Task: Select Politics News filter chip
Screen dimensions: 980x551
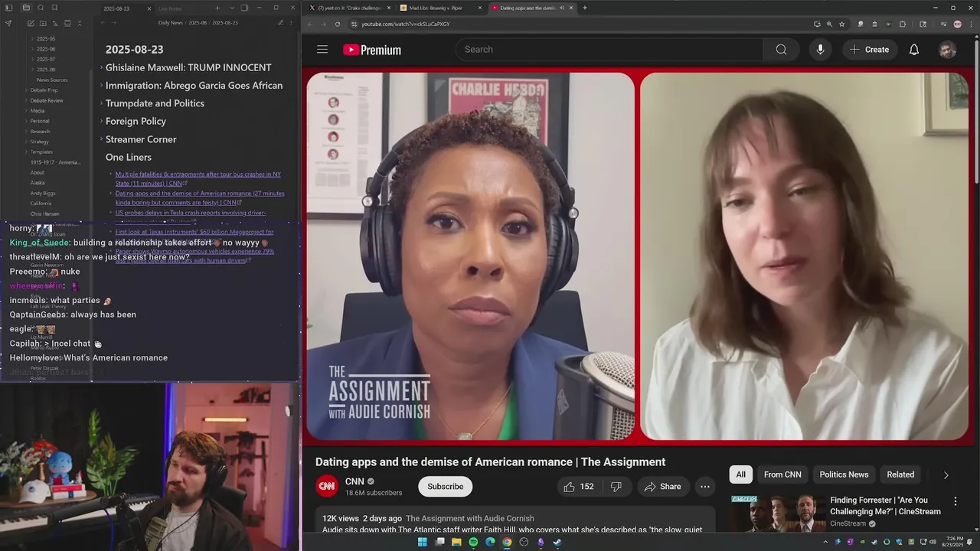Action: (844, 474)
